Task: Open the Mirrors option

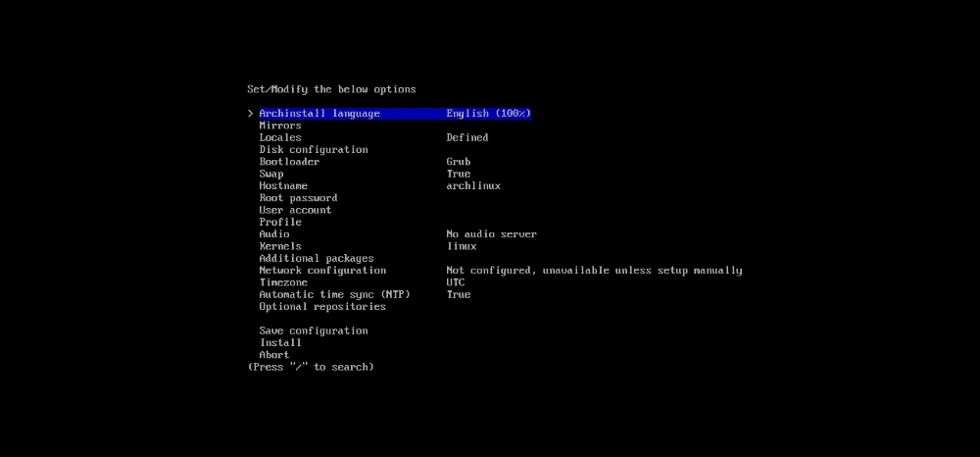Action: [x=280, y=126]
